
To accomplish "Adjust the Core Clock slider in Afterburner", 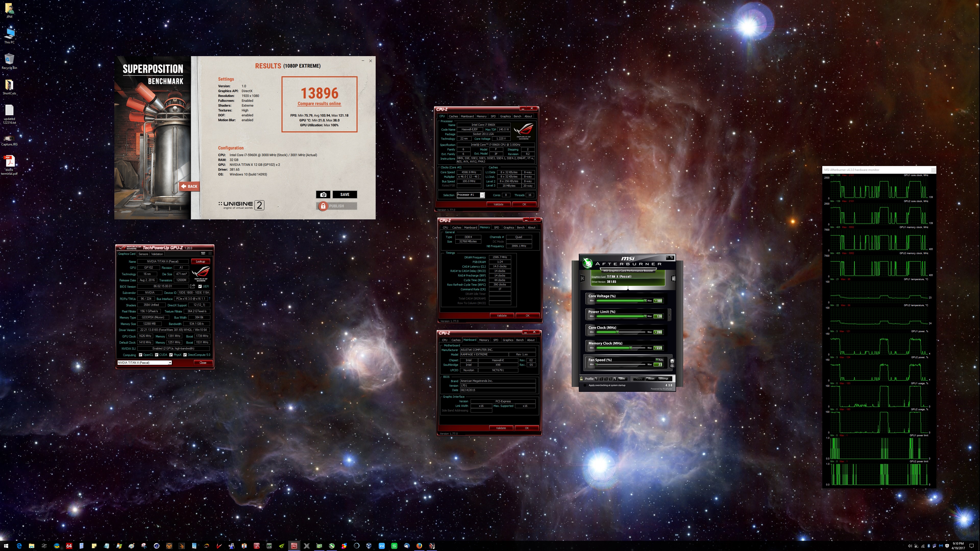I will coord(621,332).
